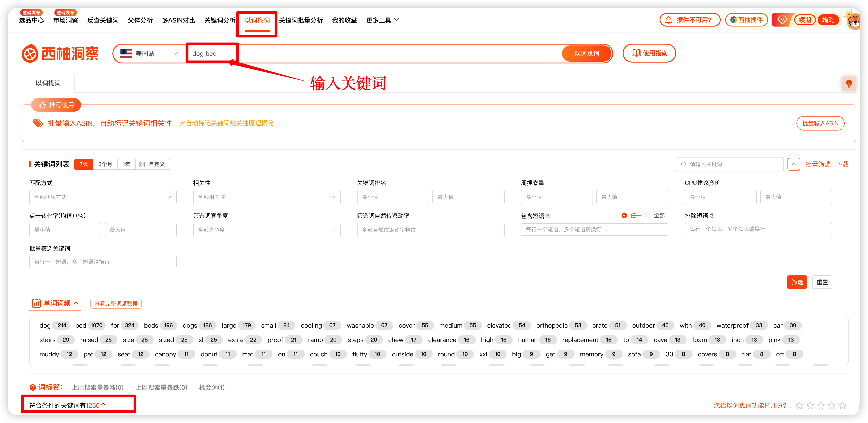Viewport: 868px width, 423px height.
Task: Open 自动标记关键词相关性原理揭秘 link
Action: coord(226,123)
